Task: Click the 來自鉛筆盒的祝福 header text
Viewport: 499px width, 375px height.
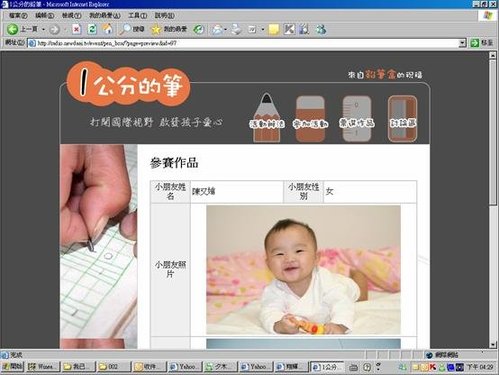Action: tap(385, 75)
